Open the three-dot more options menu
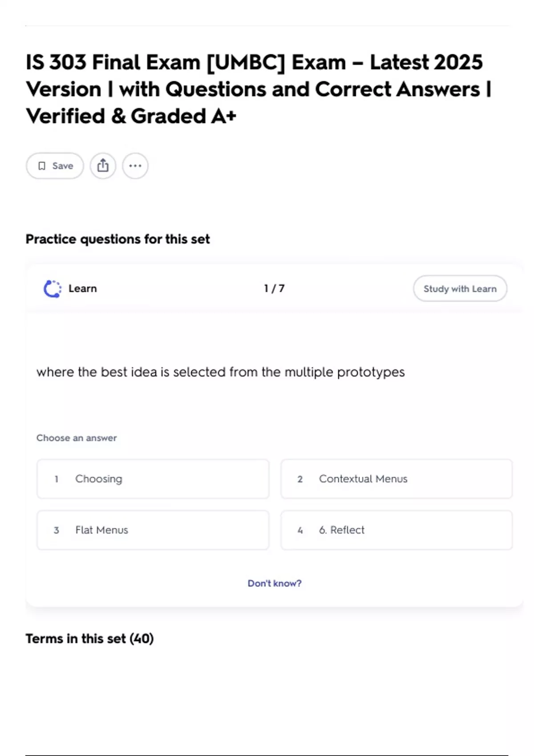 [135, 166]
